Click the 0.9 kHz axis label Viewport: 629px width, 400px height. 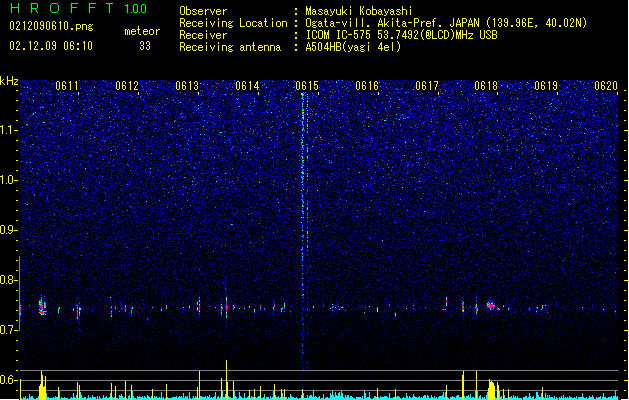pos(8,230)
